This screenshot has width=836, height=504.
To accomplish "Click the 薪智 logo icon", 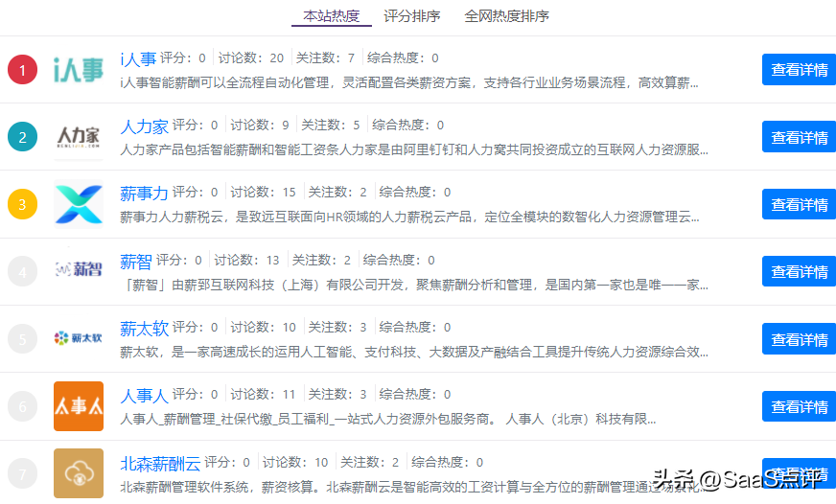I will (x=78, y=271).
